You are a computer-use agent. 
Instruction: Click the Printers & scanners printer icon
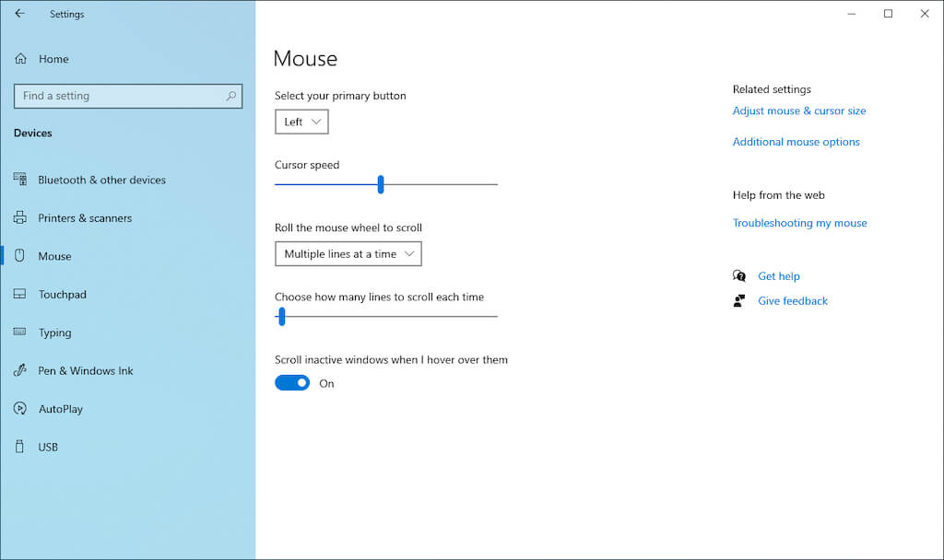(20, 217)
